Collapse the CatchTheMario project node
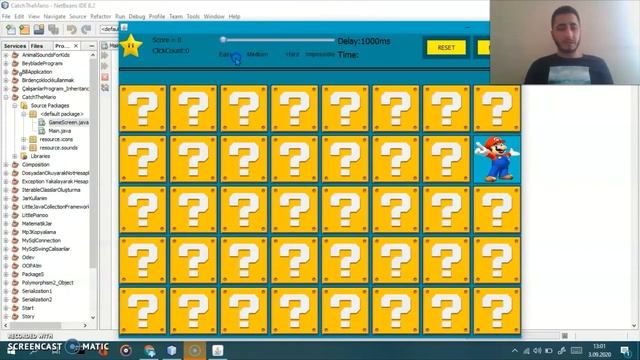 point(6,97)
